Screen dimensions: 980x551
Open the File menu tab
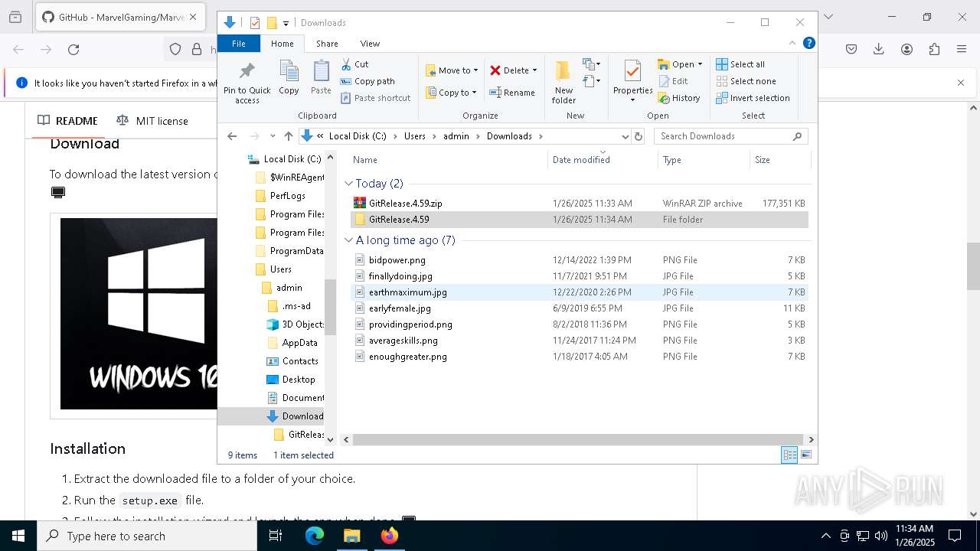click(x=239, y=44)
